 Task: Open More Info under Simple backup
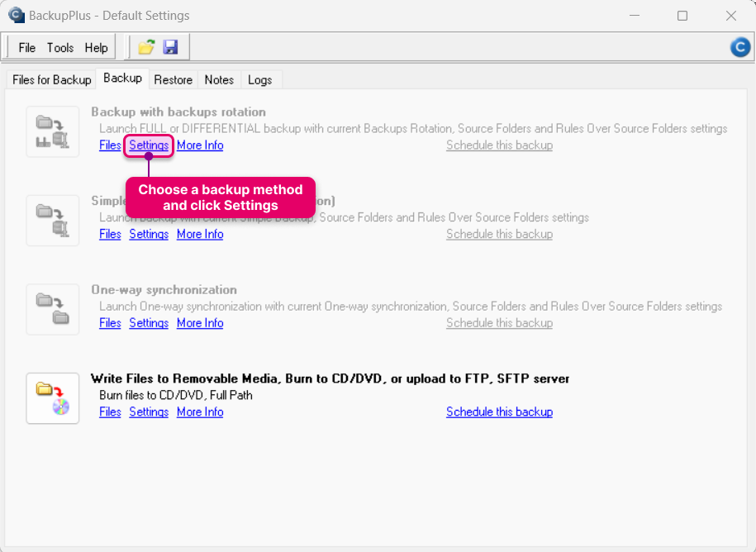pyautogui.click(x=200, y=234)
